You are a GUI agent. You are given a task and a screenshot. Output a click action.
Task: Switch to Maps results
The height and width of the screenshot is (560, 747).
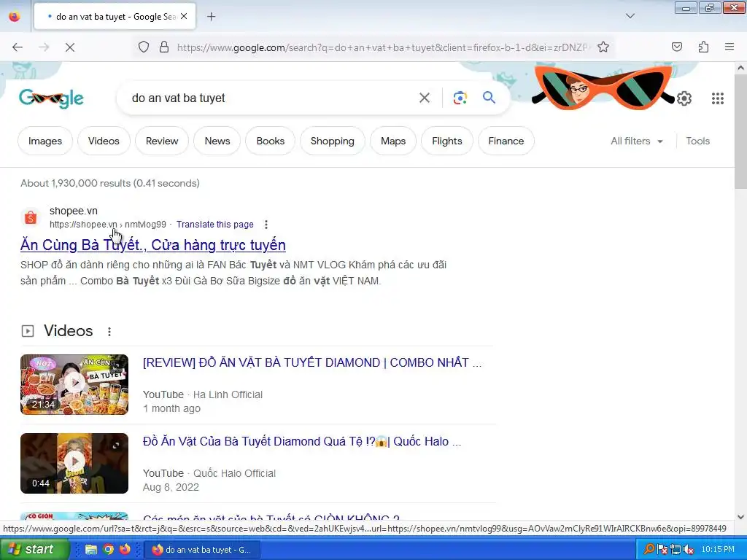pos(393,141)
